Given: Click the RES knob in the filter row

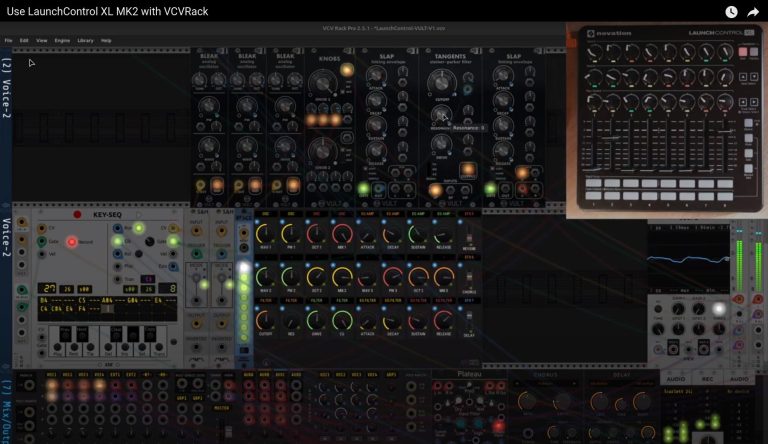Looking at the screenshot, I should [291, 321].
